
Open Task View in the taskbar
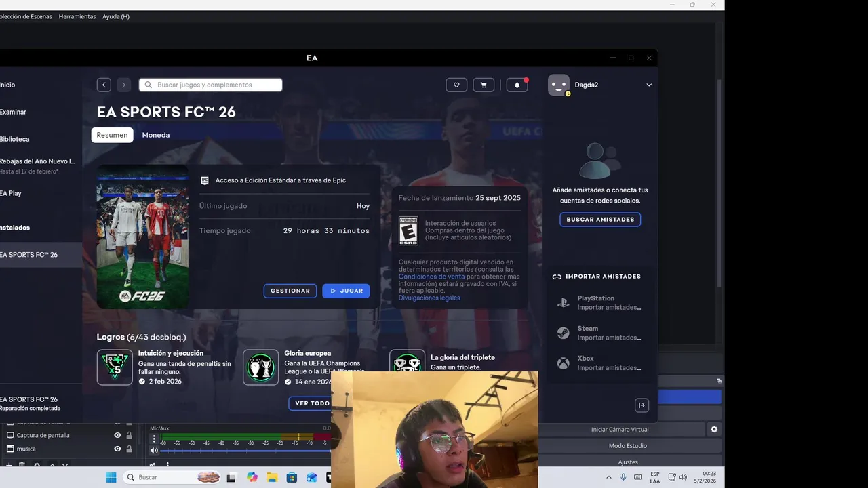pyautogui.click(x=231, y=477)
